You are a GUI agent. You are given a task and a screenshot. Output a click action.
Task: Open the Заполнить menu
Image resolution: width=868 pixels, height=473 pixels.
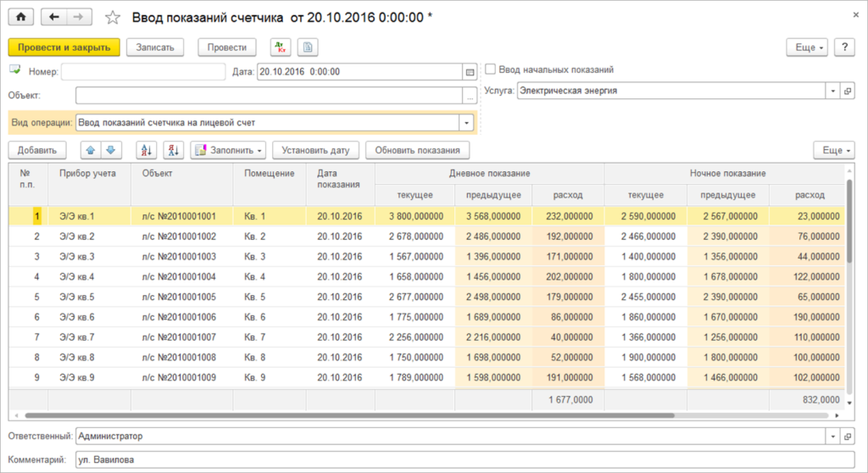point(228,150)
